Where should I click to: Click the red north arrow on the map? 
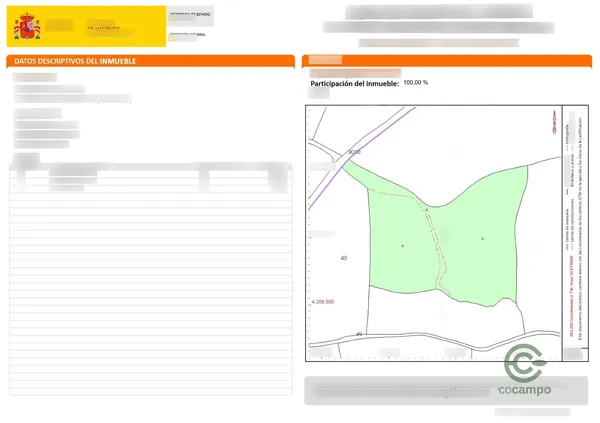point(554,122)
